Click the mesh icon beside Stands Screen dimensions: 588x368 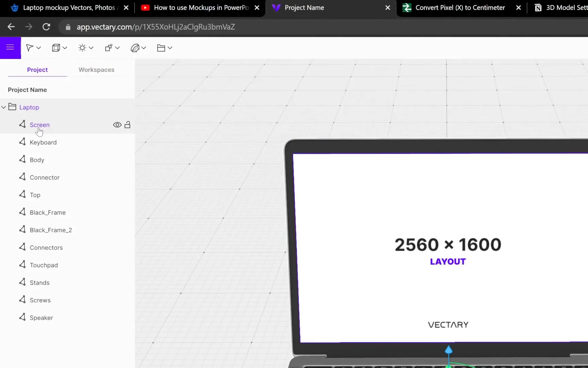pyautogui.click(x=22, y=282)
